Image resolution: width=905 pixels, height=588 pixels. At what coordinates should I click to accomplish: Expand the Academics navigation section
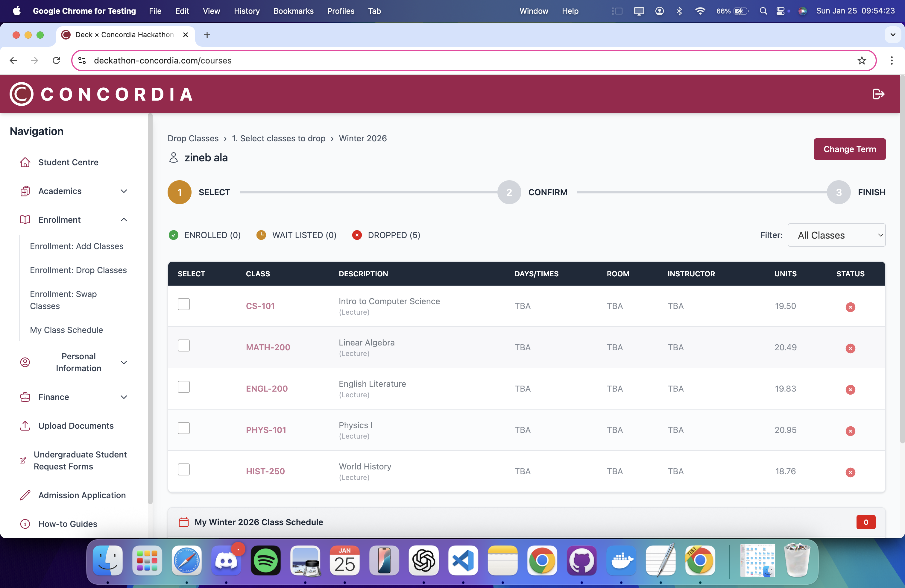[124, 191]
